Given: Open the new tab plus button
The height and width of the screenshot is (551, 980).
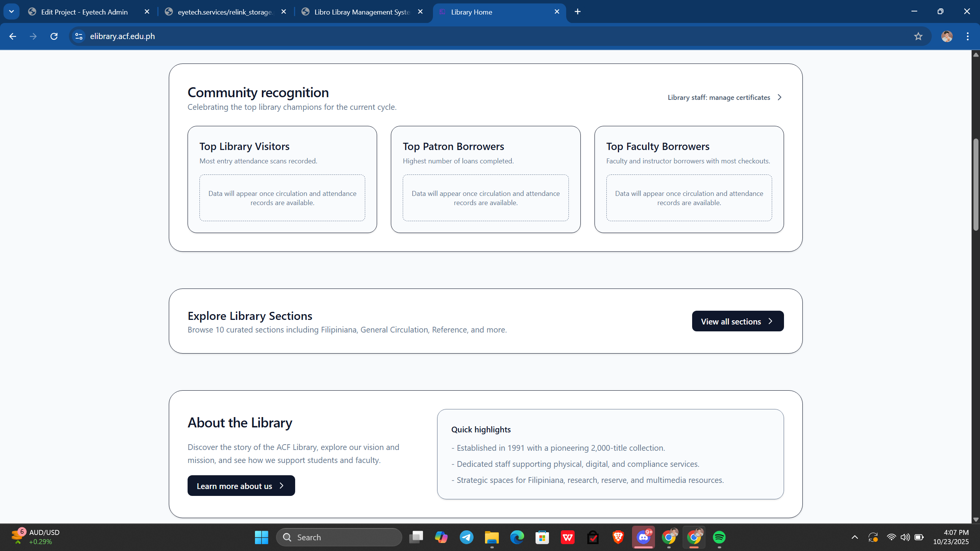Looking at the screenshot, I should coord(578,12).
